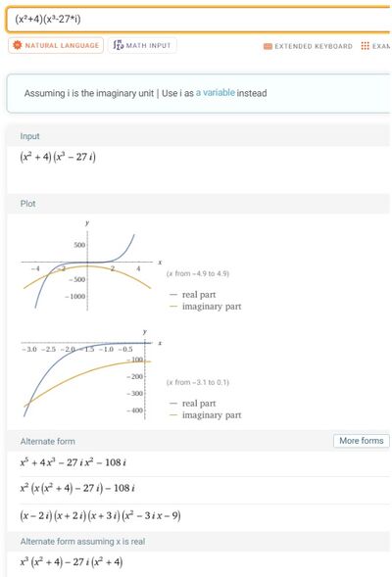Click the expanded polynomial x⁵ + 4x³ result

(73, 462)
